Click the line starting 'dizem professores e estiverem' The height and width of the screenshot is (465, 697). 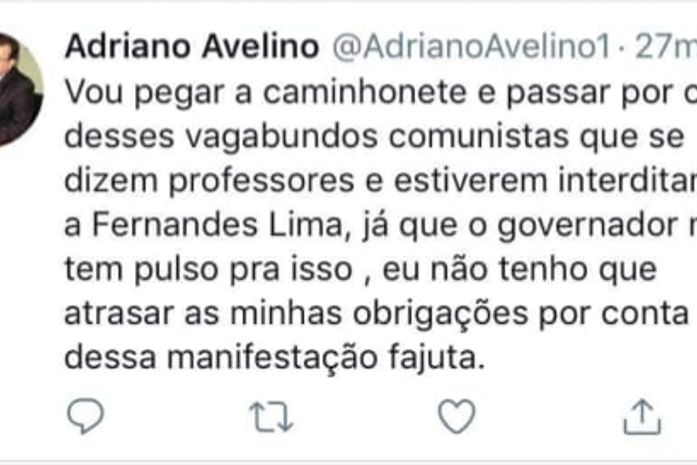pos(381,181)
